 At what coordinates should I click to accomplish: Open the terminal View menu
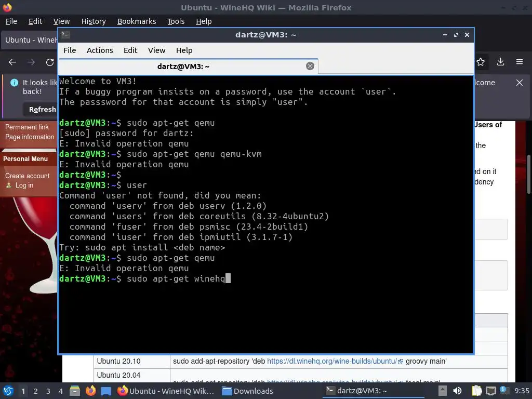coord(156,50)
